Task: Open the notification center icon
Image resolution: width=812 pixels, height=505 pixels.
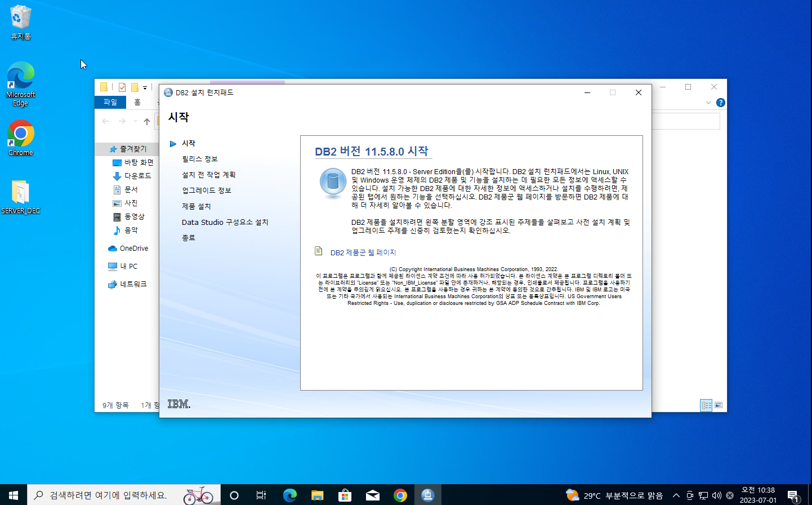Action: 793,495
